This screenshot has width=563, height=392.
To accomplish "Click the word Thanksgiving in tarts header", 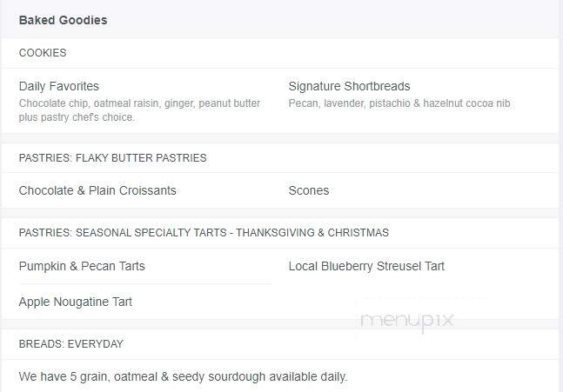I will 275,232.
